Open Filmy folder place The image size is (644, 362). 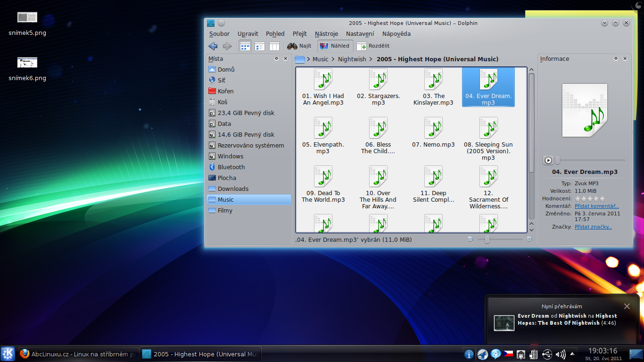[x=249, y=210]
